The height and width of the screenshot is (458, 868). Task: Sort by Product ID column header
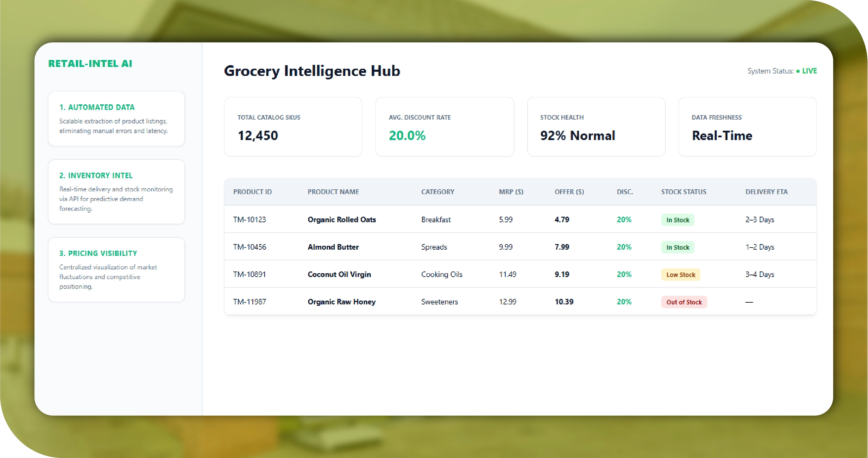[x=253, y=192]
